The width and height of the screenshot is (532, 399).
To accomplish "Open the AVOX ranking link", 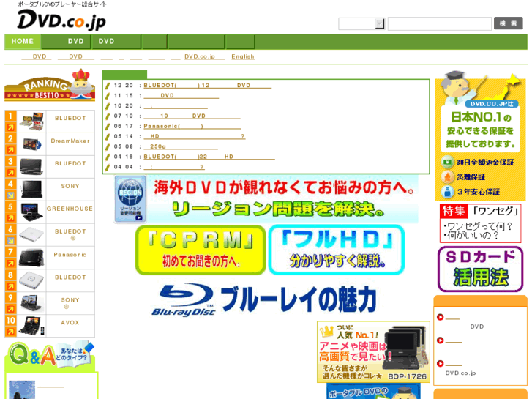I will (x=70, y=323).
